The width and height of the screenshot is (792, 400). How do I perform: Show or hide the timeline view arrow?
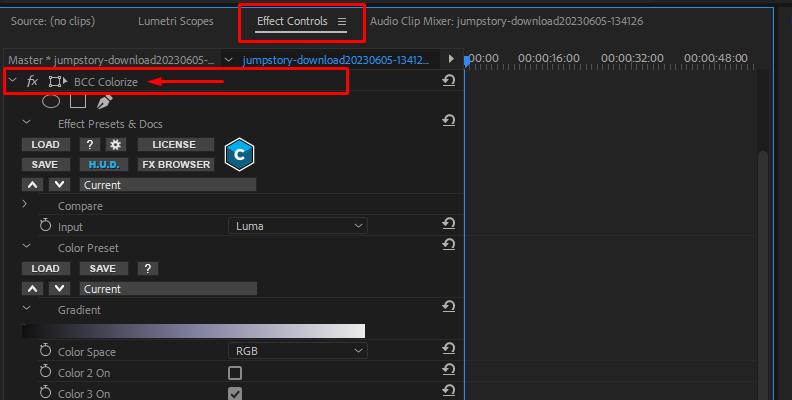point(451,59)
